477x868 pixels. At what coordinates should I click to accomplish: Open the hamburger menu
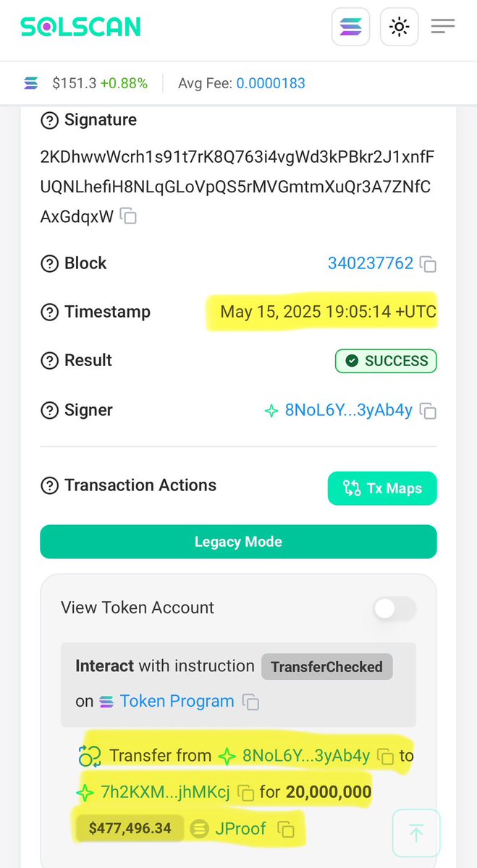pyautogui.click(x=442, y=27)
